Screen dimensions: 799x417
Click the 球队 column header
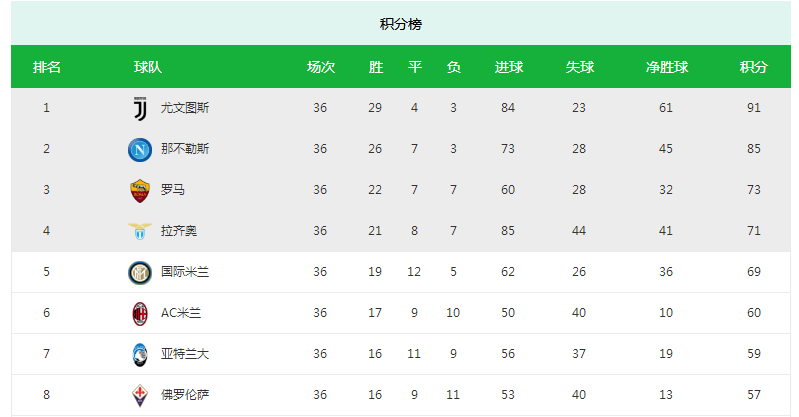(x=148, y=67)
